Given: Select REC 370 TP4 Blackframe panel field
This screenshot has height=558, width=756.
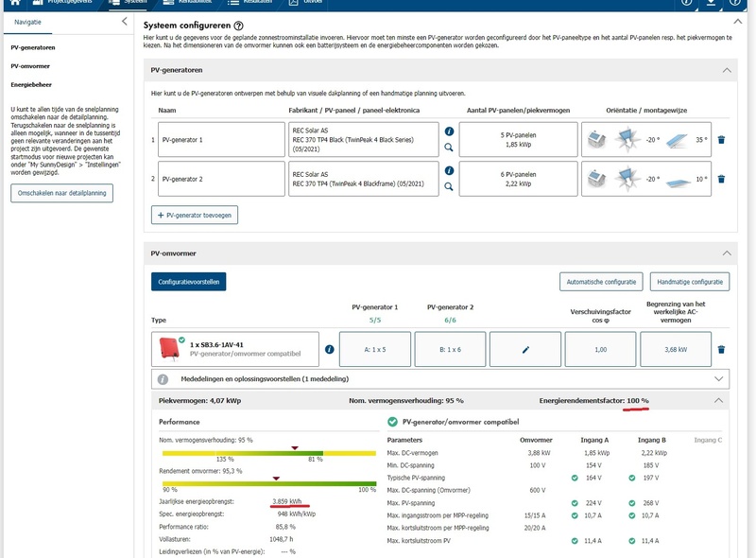Looking at the screenshot, I should tap(364, 179).
